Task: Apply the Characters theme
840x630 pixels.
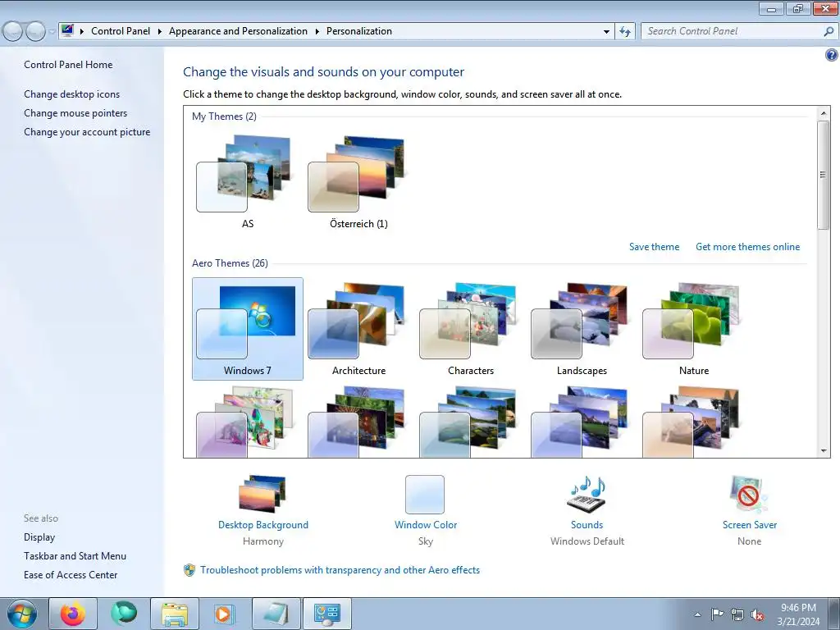Action: (x=470, y=328)
